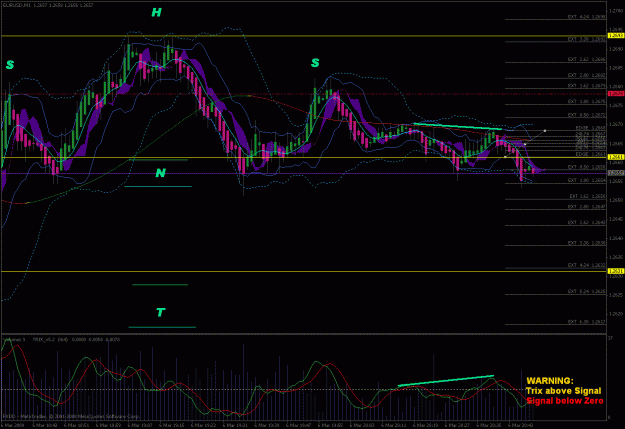625x429 pixels.
Task: Click the right 'S' shoulder label
Action: pyautogui.click(x=315, y=63)
